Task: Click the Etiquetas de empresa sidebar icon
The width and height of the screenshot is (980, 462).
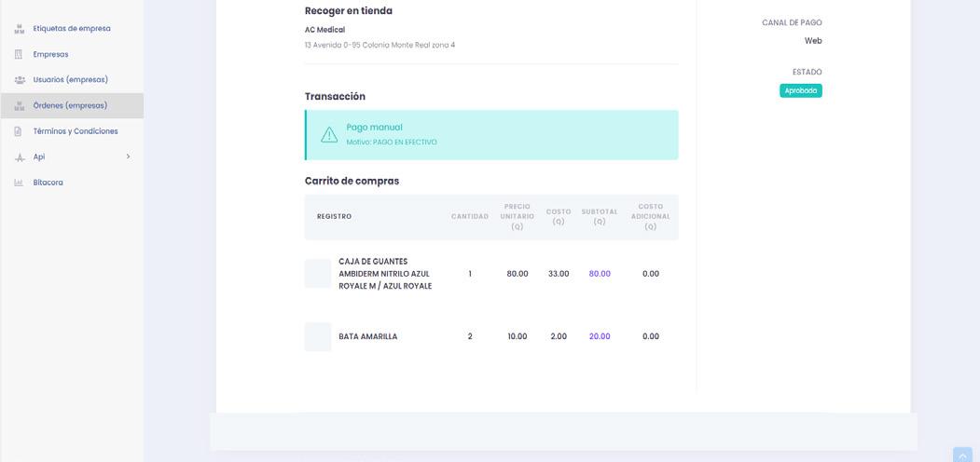Action: point(20,29)
